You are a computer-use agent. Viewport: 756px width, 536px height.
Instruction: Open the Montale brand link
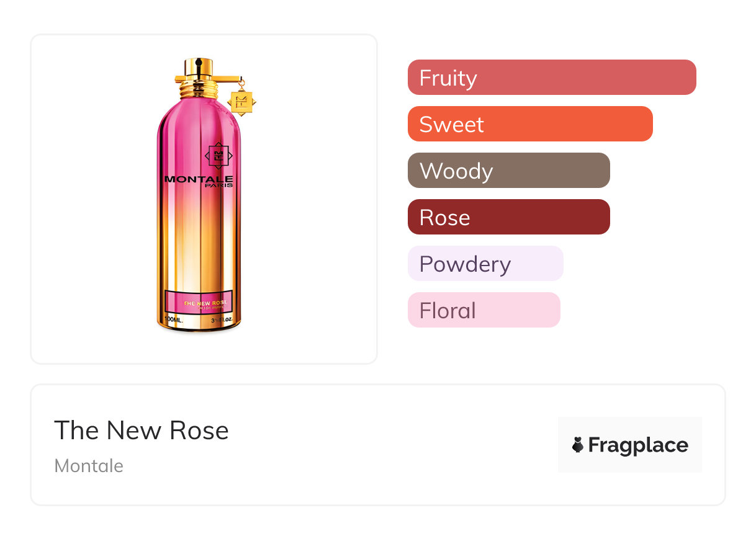89,466
